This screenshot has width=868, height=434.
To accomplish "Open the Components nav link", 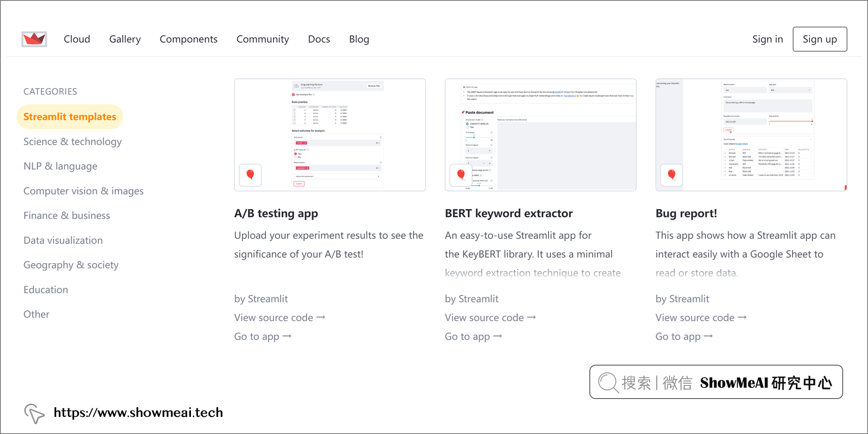I will pyautogui.click(x=188, y=39).
